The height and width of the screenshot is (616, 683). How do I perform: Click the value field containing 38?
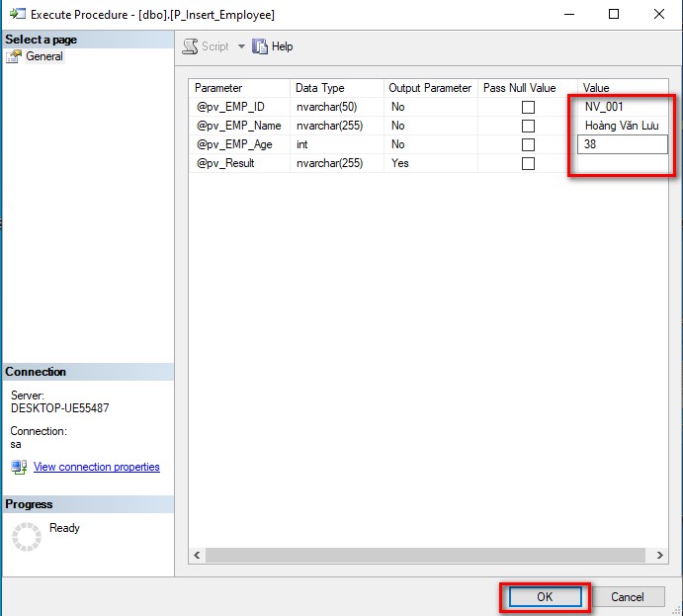point(623,144)
